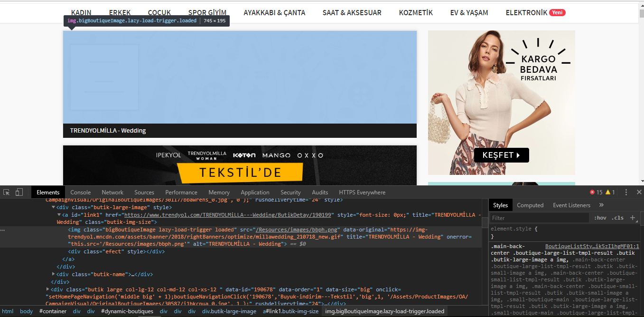Toggle the :hov element state panel
Image resolution: width=644 pixels, height=317 pixels.
[x=600, y=218]
